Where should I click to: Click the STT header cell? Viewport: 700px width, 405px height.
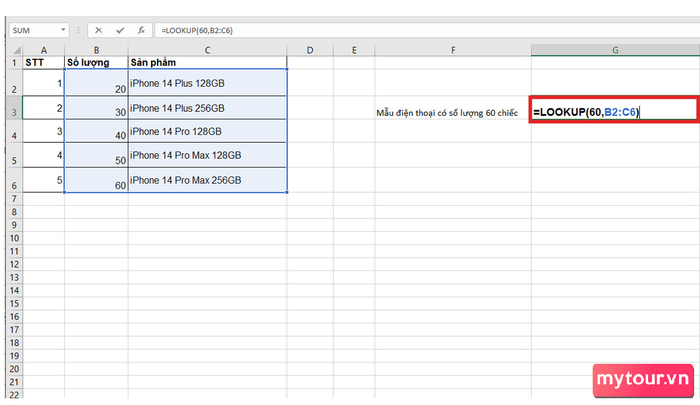pyautogui.click(x=44, y=63)
